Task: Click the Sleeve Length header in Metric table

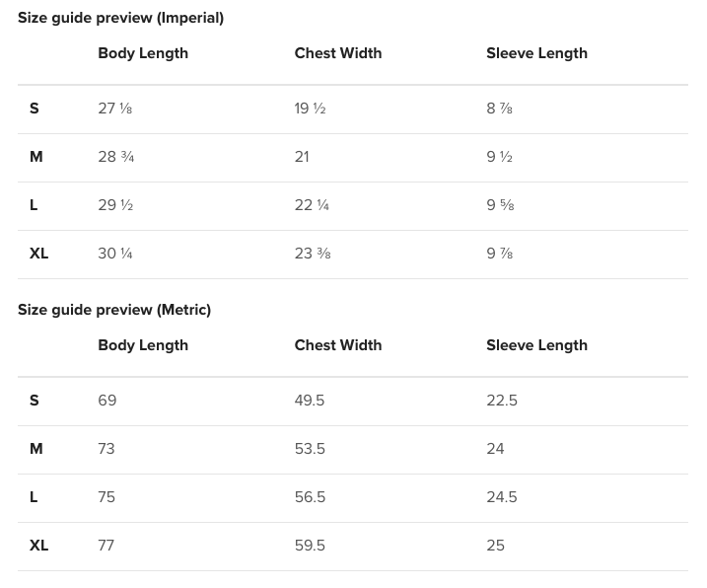Action: (536, 345)
